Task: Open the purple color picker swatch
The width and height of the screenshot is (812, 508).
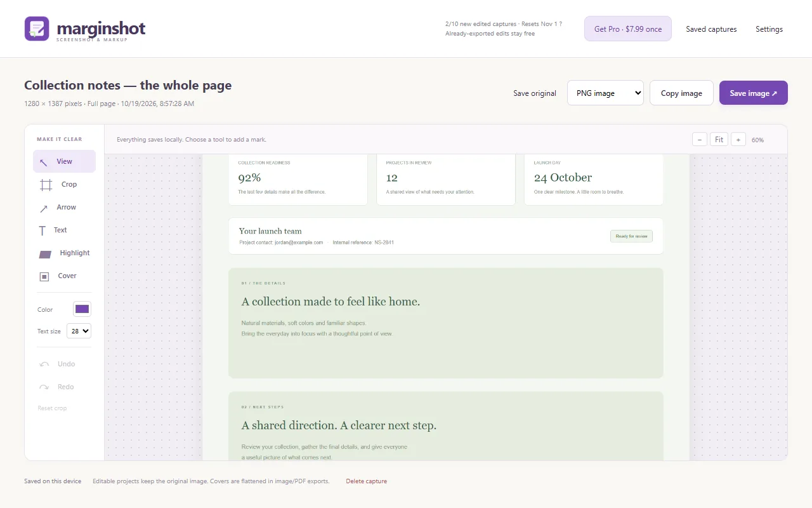Action: point(82,309)
